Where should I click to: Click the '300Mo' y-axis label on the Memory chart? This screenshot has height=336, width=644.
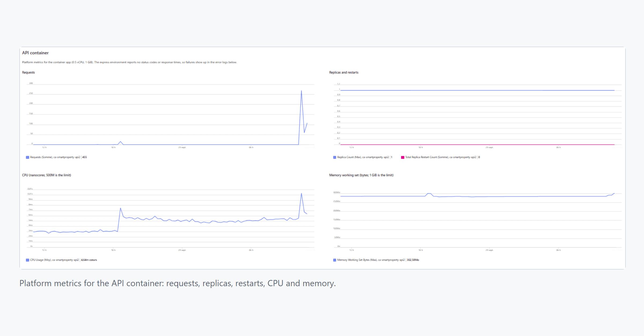[x=336, y=192]
